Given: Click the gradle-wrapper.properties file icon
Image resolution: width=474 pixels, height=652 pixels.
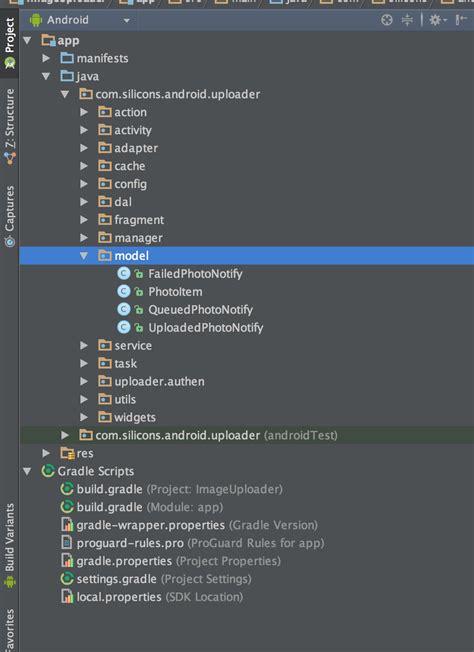Looking at the screenshot, I should tap(67, 524).
